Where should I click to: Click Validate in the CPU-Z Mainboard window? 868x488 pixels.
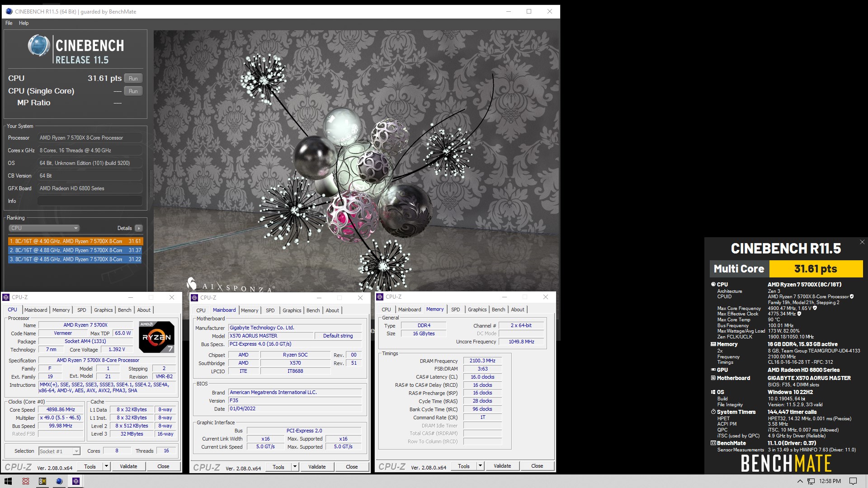point(317,467)
